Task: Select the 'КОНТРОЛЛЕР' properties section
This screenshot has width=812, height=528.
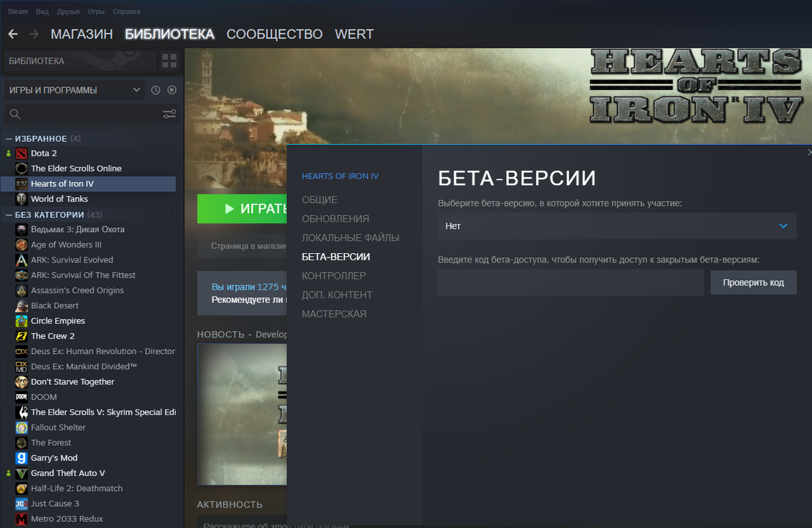Action: [334, 276]
